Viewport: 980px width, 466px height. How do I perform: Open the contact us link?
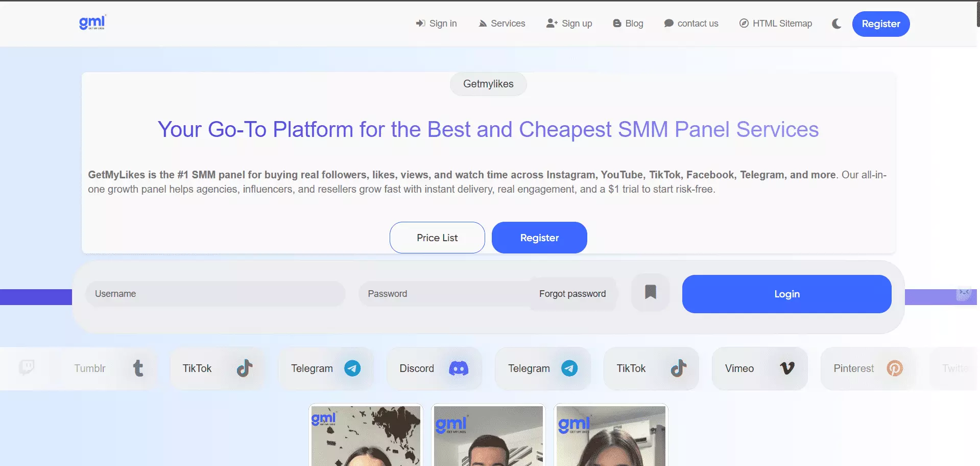(691, 24)
